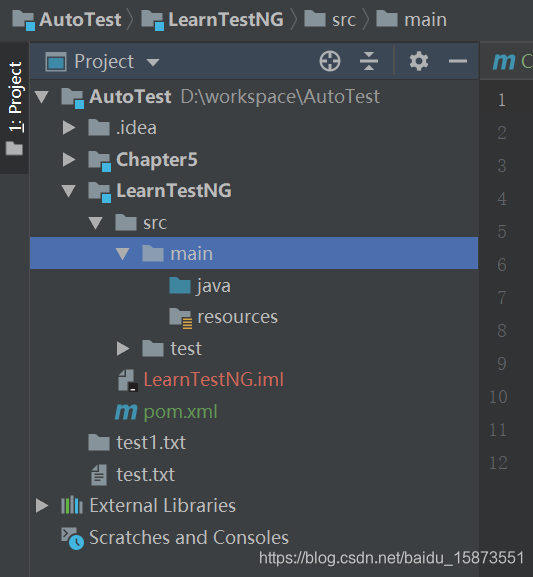The width and height of the screenshot is (533, 577).
Task: Click the resources folder icon
Action: [180, 318]
